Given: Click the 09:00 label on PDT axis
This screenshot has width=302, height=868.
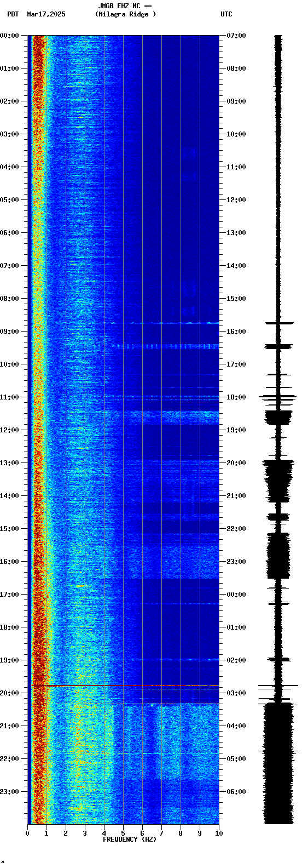Looking at the screenshot, I should coord(9,332).
